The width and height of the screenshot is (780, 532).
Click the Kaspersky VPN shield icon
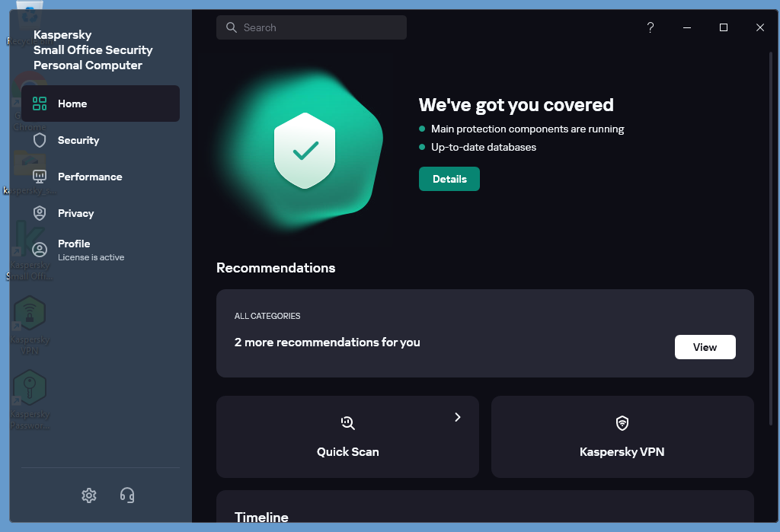pyautogui.click(x=622, y=423)
